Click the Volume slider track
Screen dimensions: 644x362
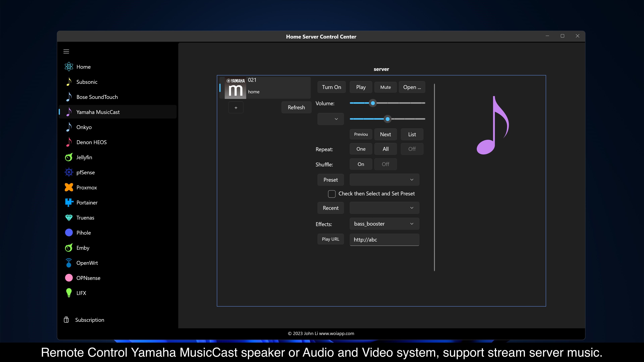pos(400,103)
